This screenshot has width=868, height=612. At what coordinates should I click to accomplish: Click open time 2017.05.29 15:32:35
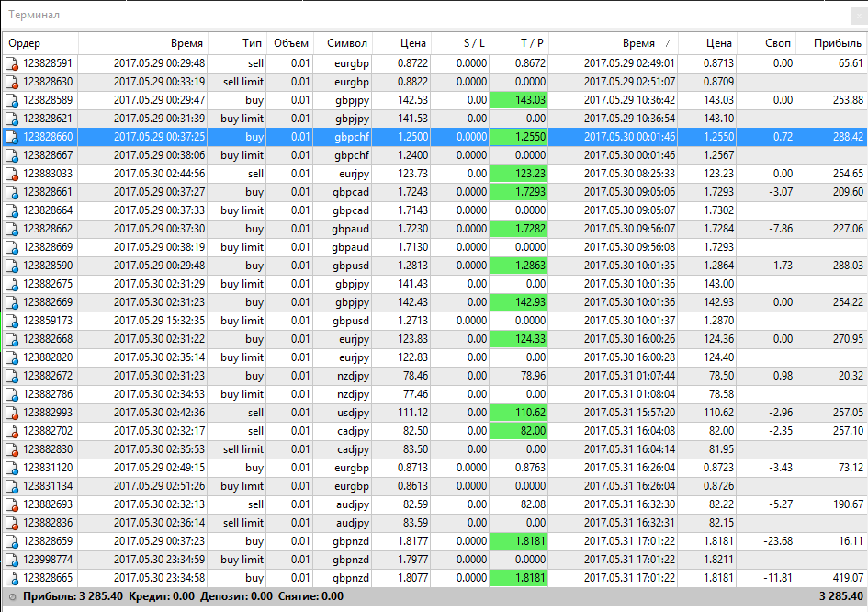pos(160,321)
